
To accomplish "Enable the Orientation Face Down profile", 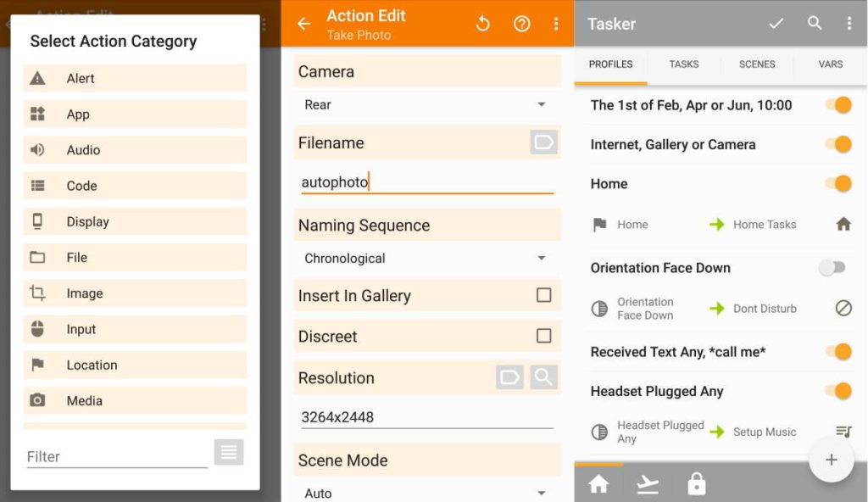I will click(x=832, y=268).
